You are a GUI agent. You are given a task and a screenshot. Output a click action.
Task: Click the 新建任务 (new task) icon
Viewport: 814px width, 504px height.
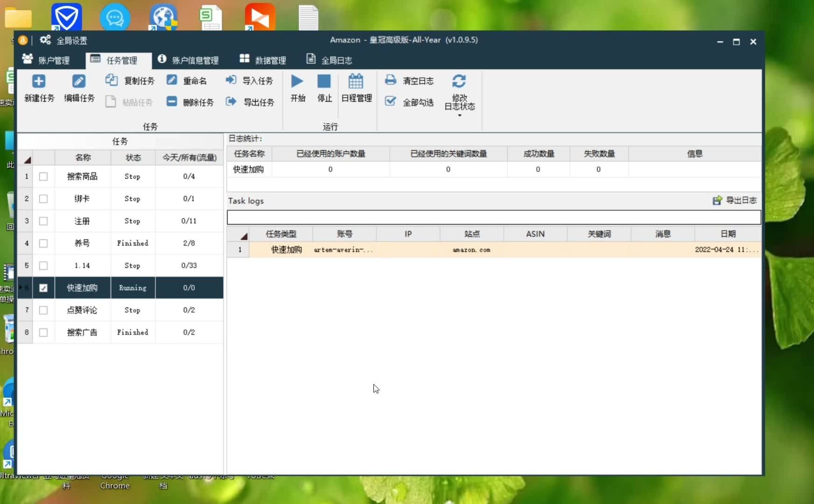click(39, 81)
